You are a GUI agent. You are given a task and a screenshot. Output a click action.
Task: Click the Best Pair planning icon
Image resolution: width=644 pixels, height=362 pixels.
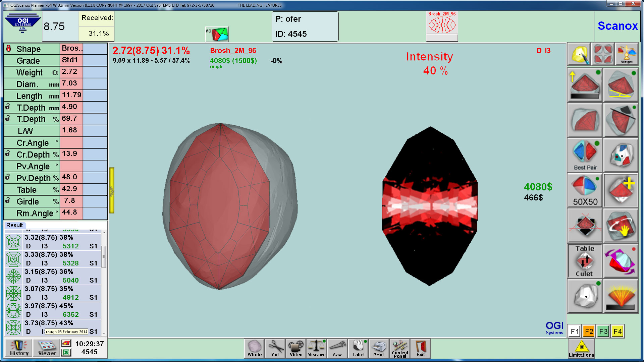point(585,155)
